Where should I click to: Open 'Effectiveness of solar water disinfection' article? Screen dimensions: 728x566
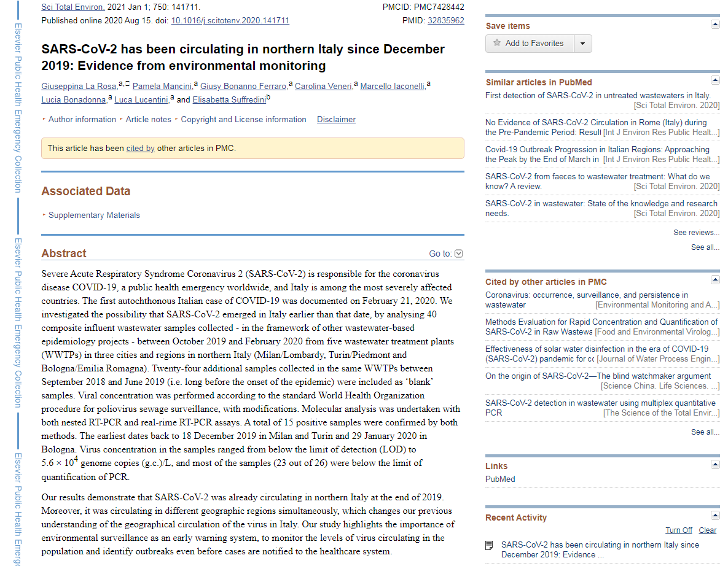click(x=597, y=354)
